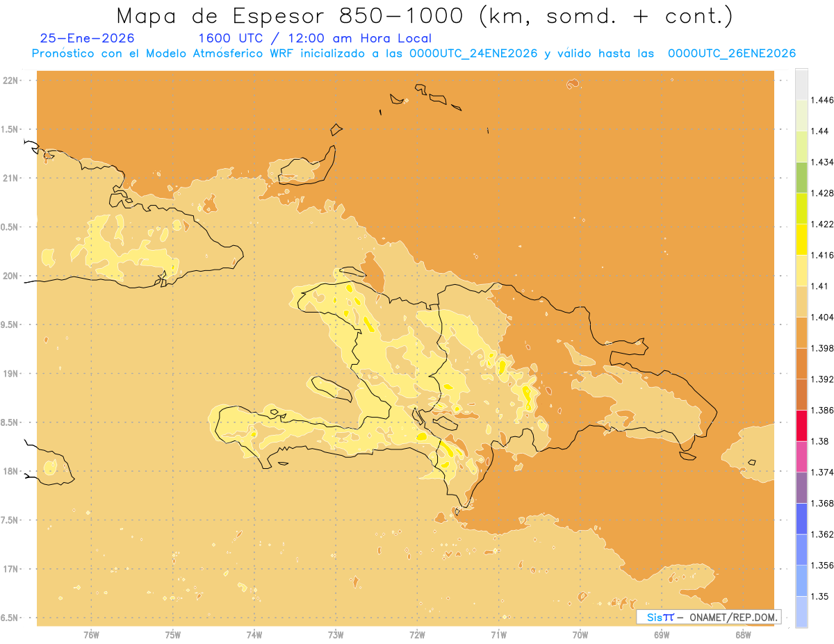Click the date label '25-Ene-2026'
834x644 pixels.
tap(88, 38)
